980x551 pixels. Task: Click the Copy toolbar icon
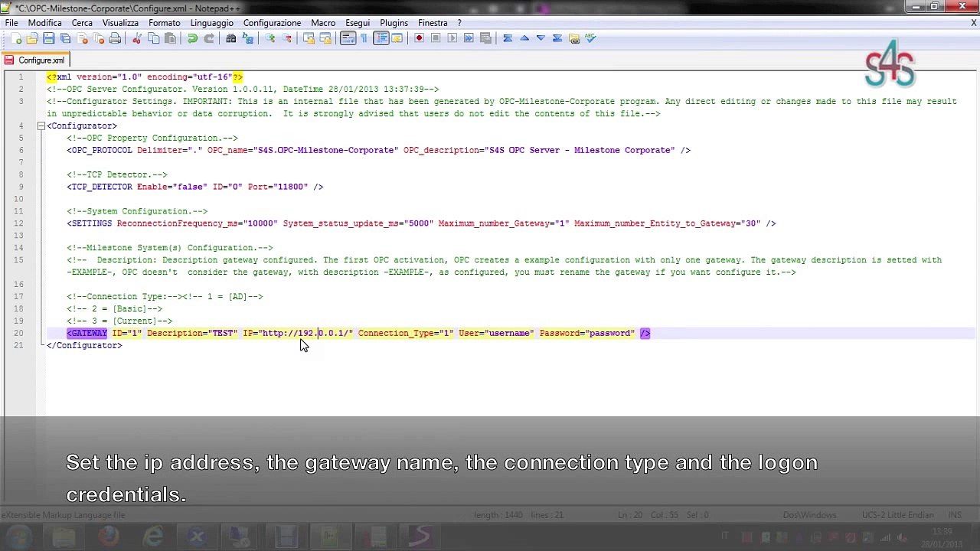[x=153, y=38]
